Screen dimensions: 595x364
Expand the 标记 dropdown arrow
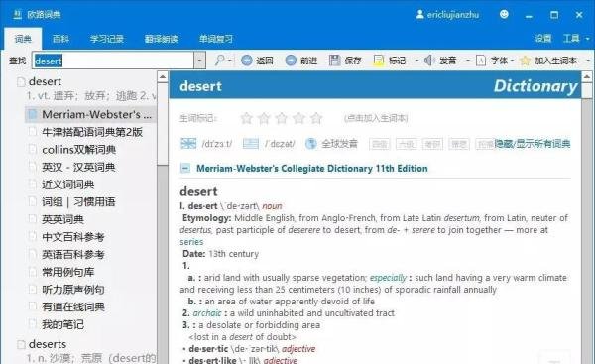[416, 61]
